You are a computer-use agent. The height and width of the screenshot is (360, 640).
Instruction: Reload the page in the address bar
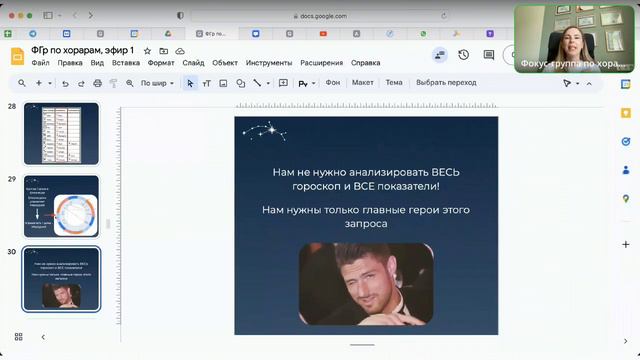(444, 16)
